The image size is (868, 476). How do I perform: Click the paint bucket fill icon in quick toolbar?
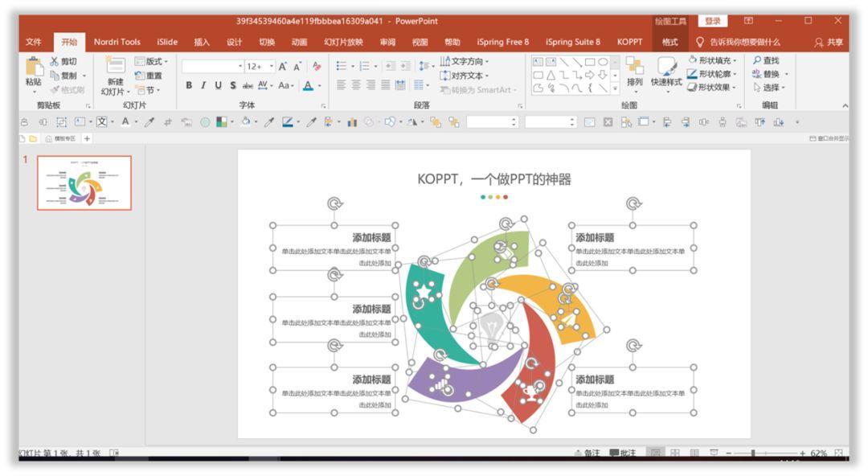pos(246,122)
